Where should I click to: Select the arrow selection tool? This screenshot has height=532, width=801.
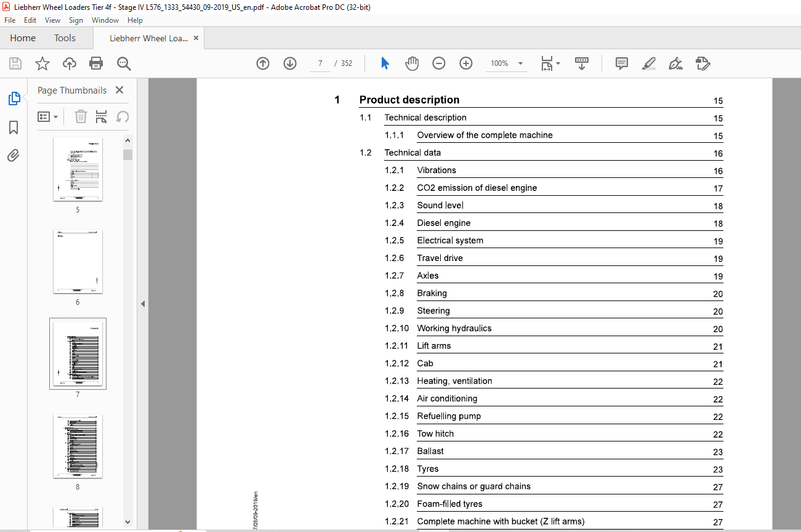pos(385,63)
